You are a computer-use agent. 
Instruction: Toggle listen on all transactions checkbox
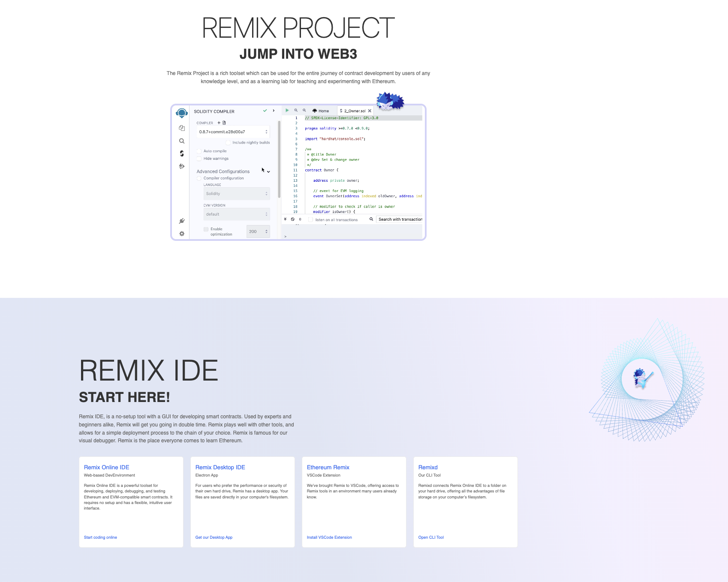point(310,219)
